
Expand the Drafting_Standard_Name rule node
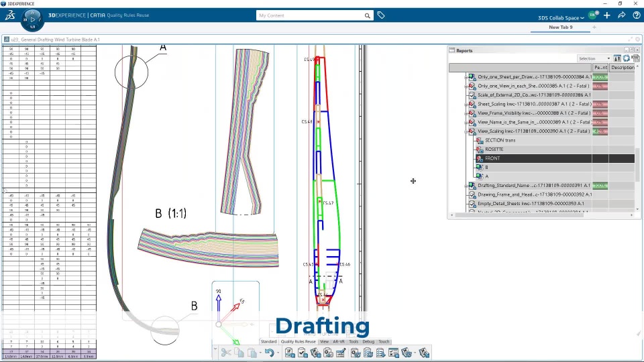pyautogui.click(x=466, y=186)
